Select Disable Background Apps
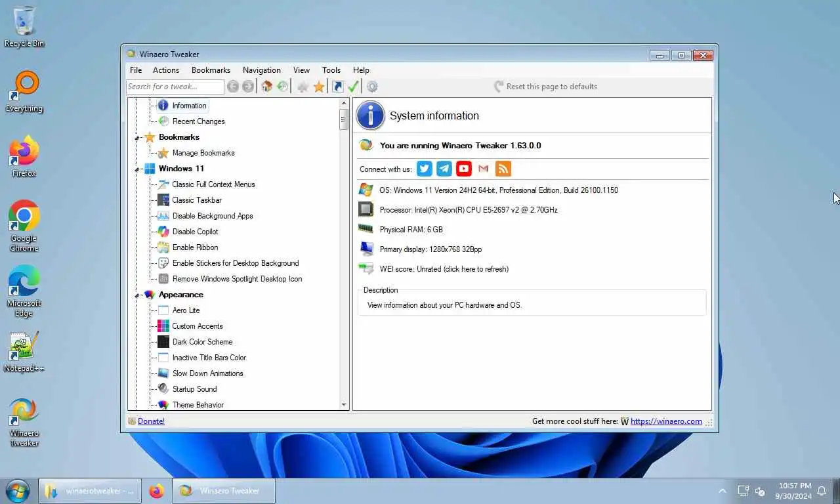Image resolution: width=840 pixels, height=504 pixels. pyautogui.click(x=213, y=216)
